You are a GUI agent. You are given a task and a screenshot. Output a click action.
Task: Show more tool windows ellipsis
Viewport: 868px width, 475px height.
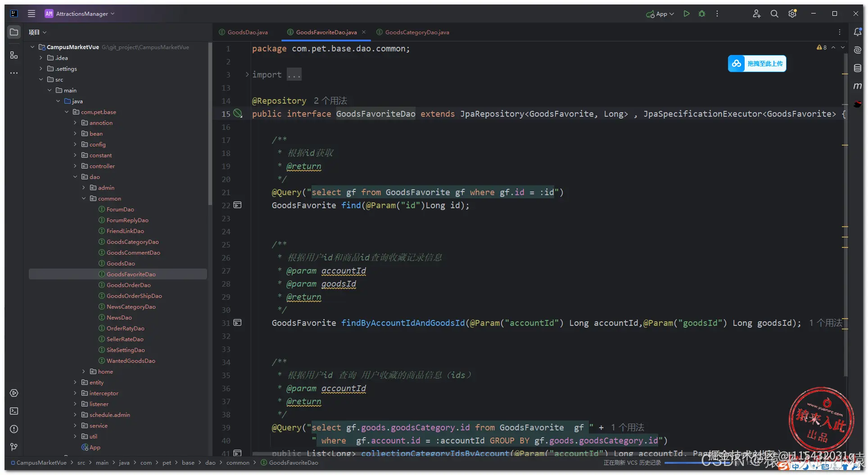click(x=14, y=73)
